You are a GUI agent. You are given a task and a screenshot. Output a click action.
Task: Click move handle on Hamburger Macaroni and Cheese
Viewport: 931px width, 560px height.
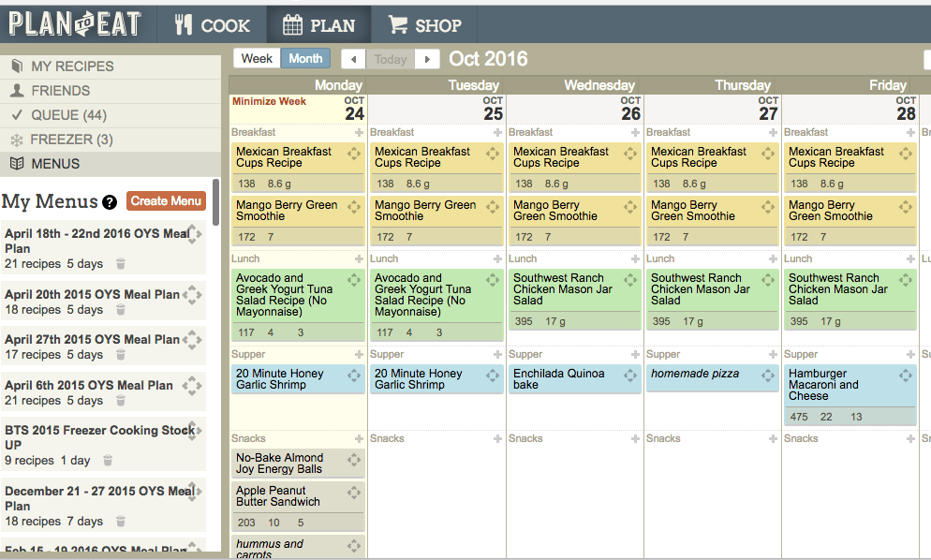click(x=906, y=376)
